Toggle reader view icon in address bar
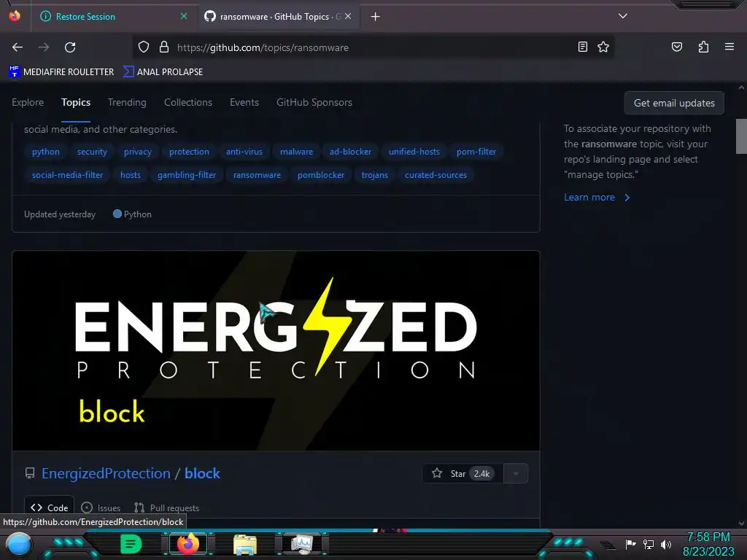The image size is (747, 560). 582,47
